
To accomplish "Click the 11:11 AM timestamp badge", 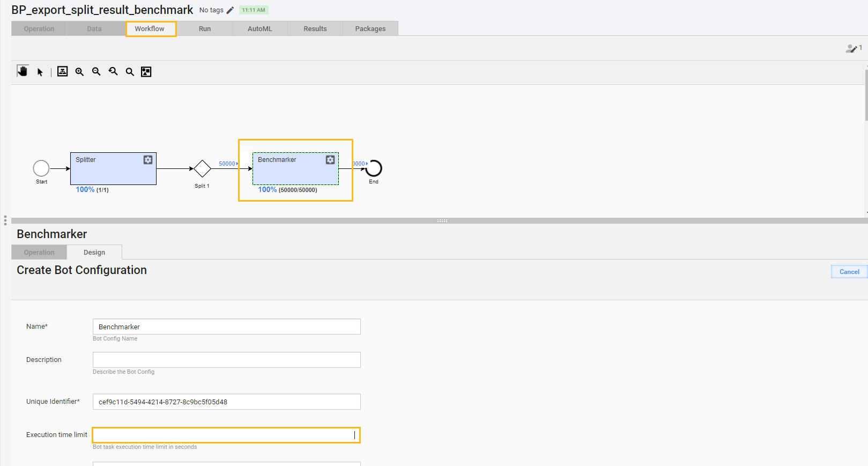I will coord(254,10).
